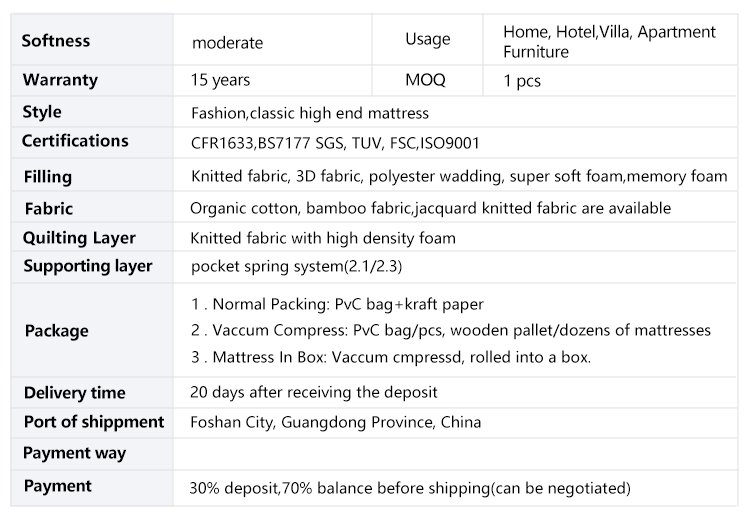This screenshot has width=750, height=526.
Task: Select the 'moderate' softness value cell
Action: pos(227,42)
